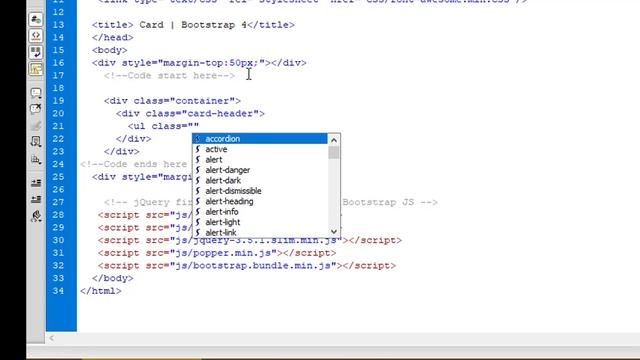The width and height of the screenshot is (640, 360).
Task: Click the closing body tag on line 33
Action: click(x=113, y=278)
